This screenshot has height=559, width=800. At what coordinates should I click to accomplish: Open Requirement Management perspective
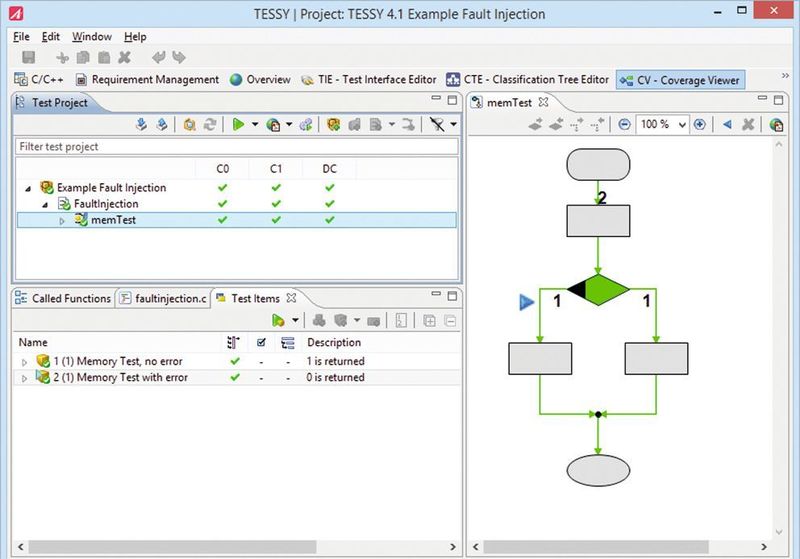point(147,80)
